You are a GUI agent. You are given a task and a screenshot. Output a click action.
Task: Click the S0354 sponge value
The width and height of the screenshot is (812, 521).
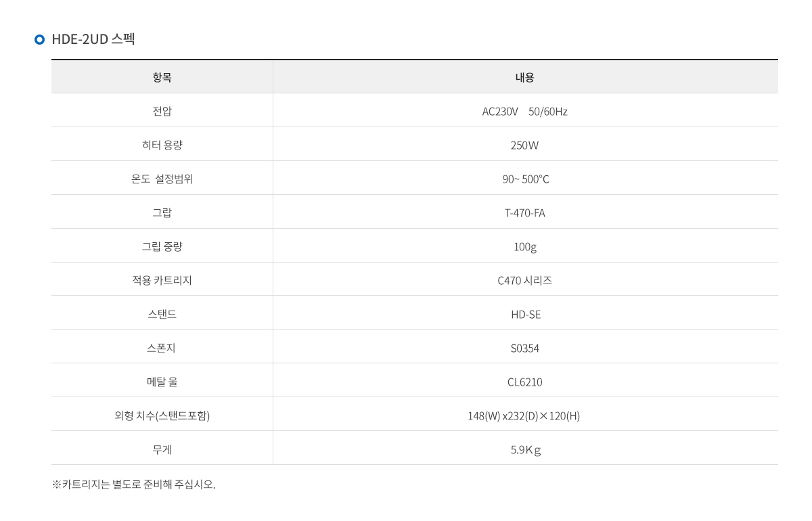[525, 348]
